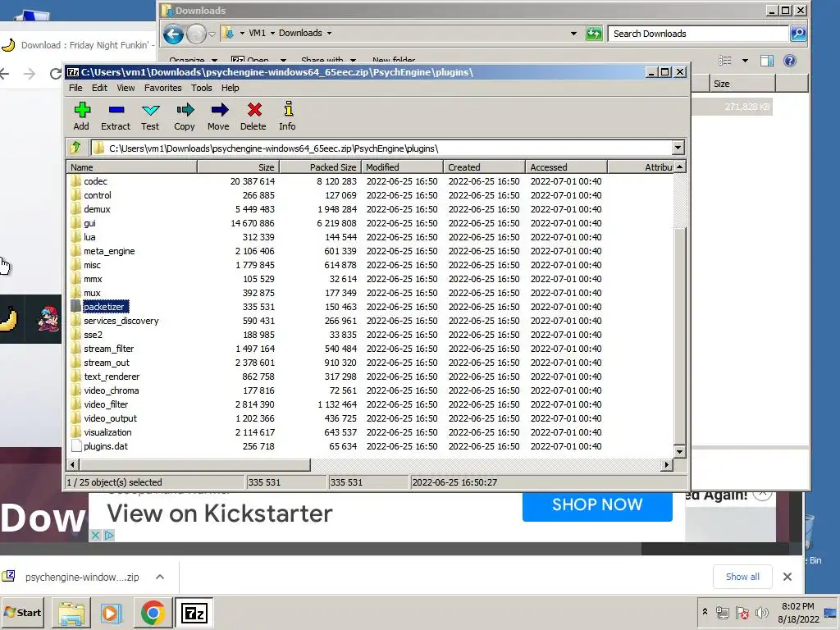Select the stream_out folder

point(107,363)
